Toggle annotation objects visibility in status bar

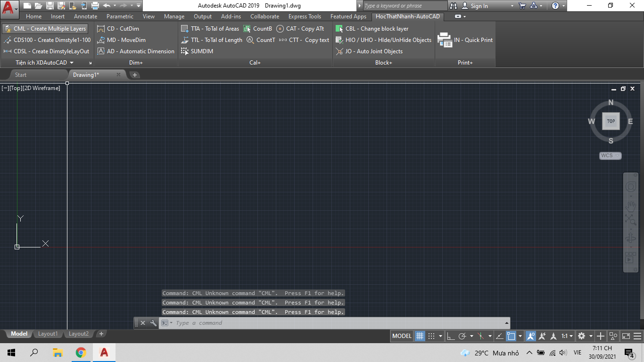click(x=531, y=336)
